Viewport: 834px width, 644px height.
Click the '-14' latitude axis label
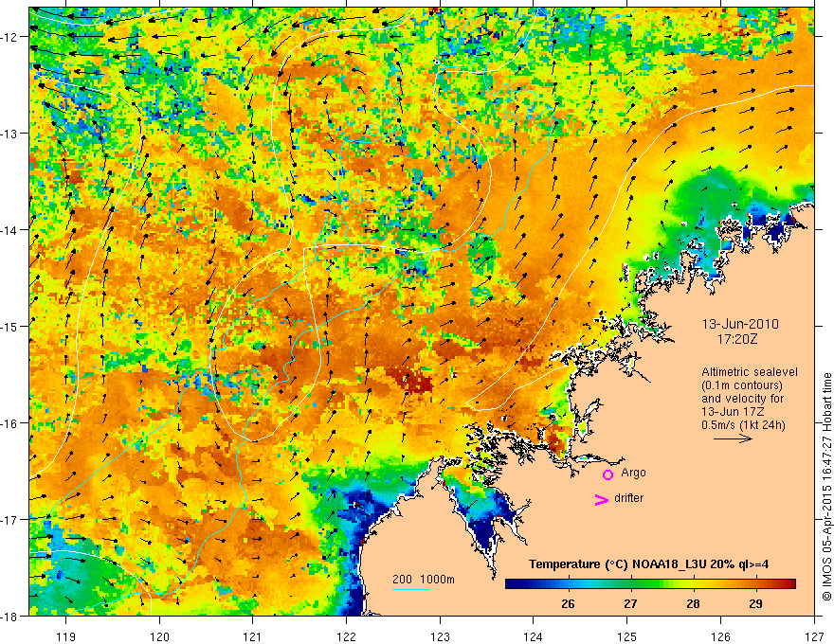(10, 230)
